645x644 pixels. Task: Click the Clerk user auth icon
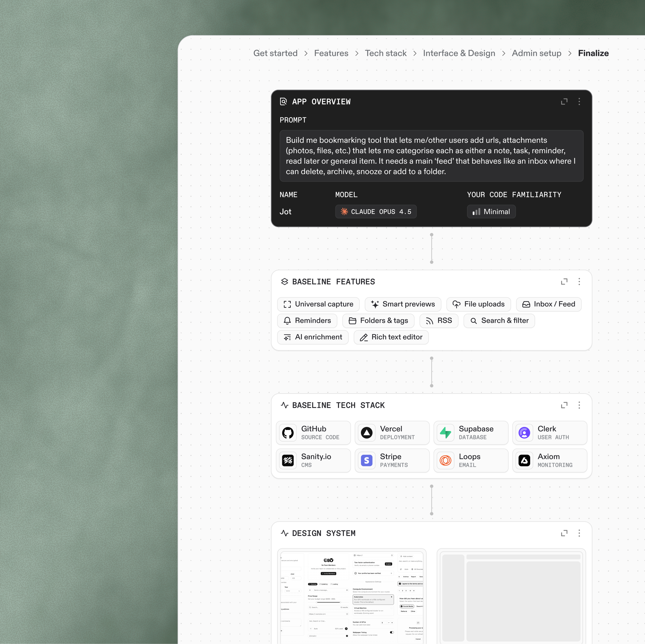pos(524,432)
